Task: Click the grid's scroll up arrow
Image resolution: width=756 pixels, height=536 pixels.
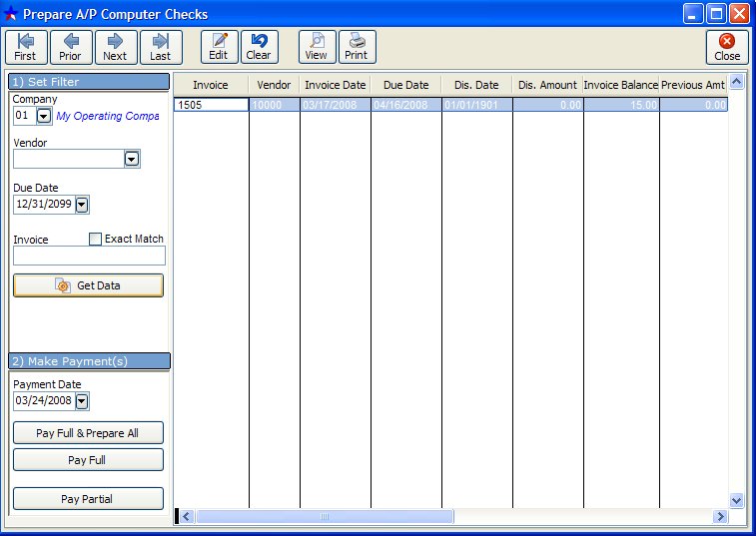Action: 736,82
